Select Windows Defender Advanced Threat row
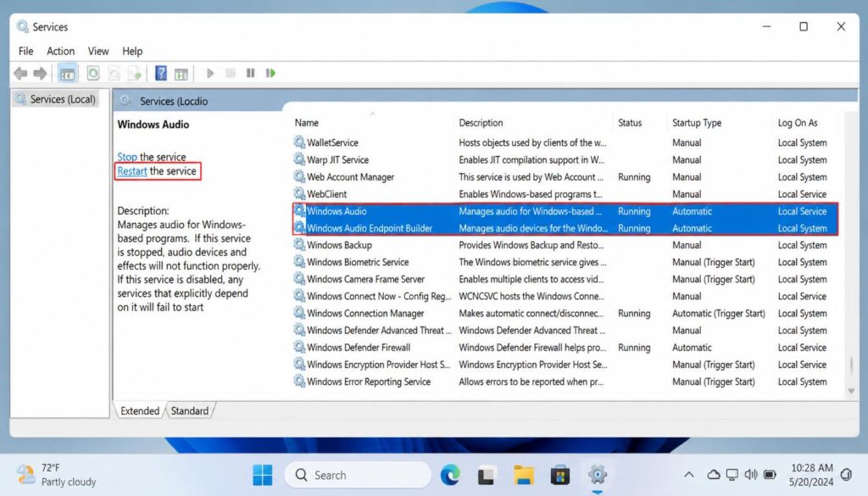Viewport: 868px width, 496px height. 565,330
